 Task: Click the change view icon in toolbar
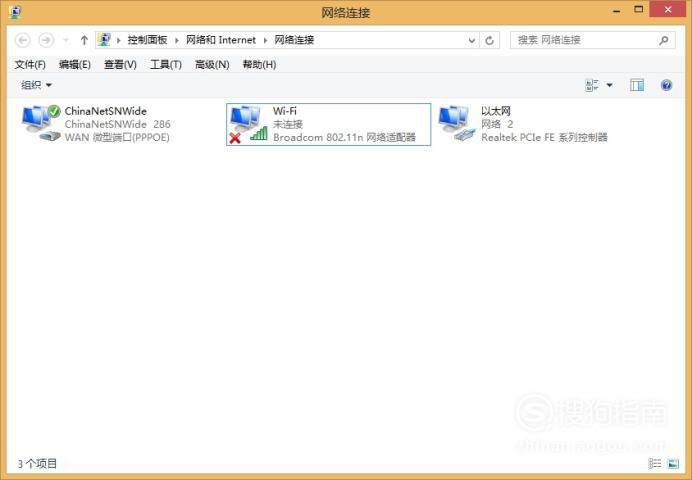591,85
